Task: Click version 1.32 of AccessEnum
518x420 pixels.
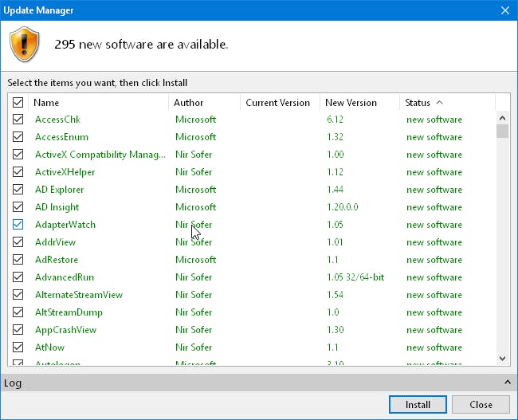Action: [x=335, y=137]
